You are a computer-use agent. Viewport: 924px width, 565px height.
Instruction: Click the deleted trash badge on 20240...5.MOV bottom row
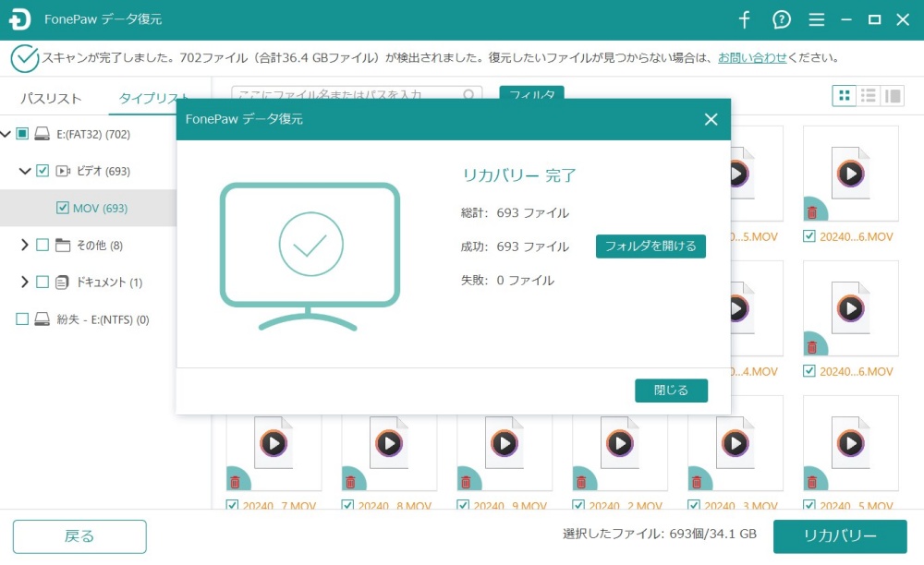click(813, 480)
